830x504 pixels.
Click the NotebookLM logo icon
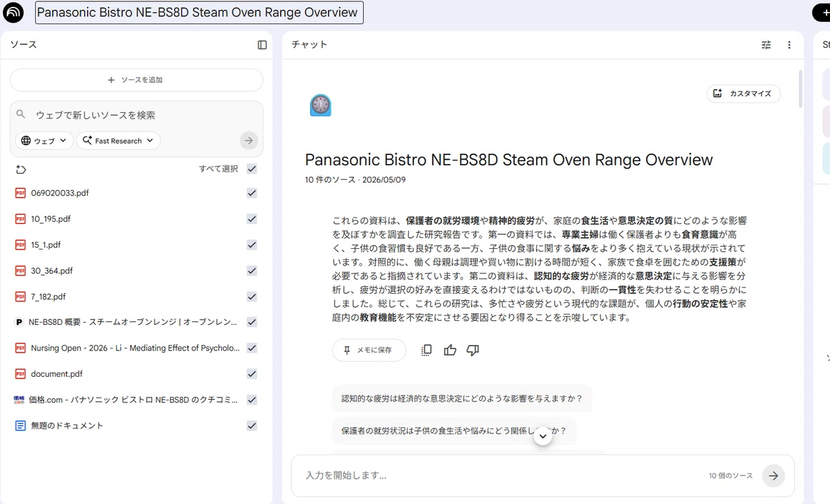tap(13, 12)
